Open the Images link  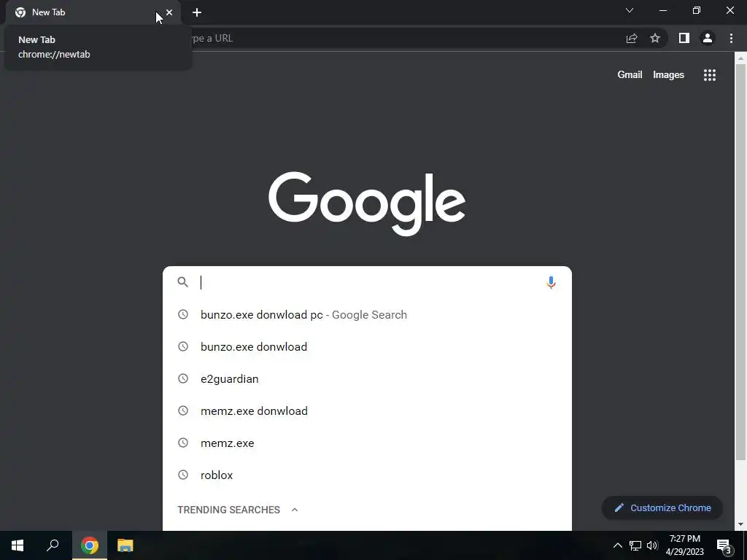coord(668,75)
